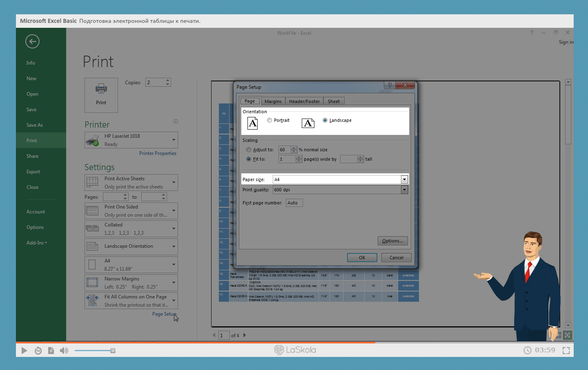Screen dimensions: 588x370
Task: Click the Page Setup dialog help icon
Action: tap(390, 85)
